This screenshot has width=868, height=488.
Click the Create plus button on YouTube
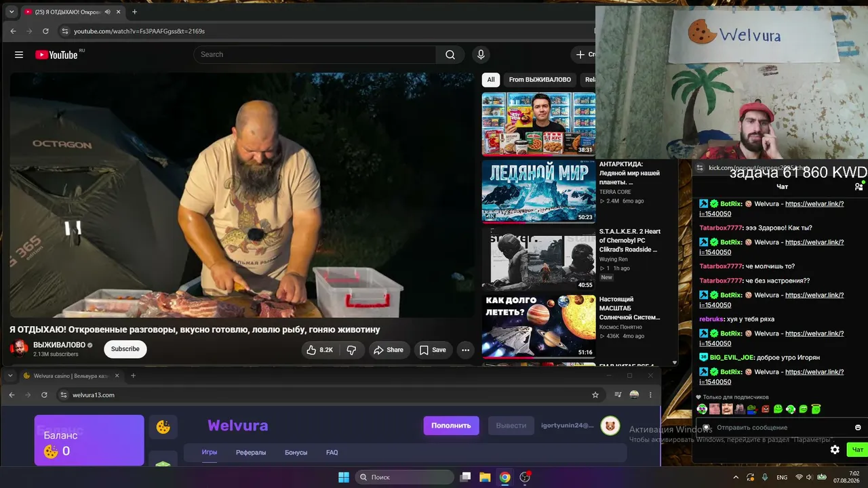(585, 54)
